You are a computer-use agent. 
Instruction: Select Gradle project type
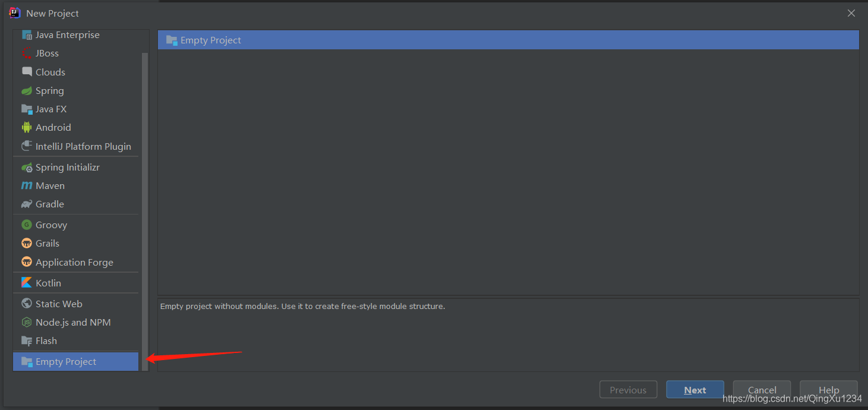pos(76,204)
